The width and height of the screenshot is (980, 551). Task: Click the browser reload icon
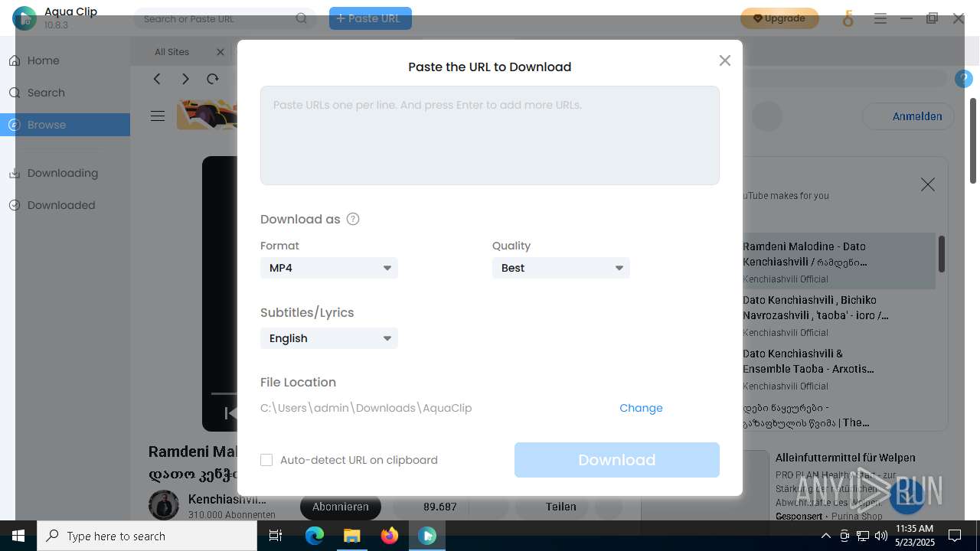tap(213, 79)
